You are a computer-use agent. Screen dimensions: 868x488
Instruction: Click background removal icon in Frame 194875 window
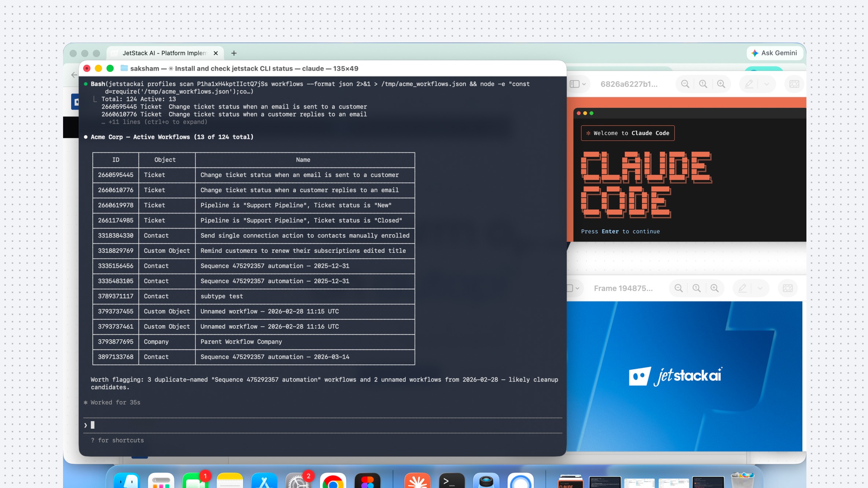(787, 288)
